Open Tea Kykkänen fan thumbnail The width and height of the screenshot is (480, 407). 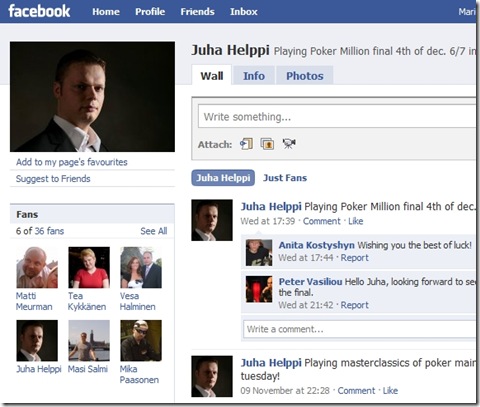coord(89,267)
